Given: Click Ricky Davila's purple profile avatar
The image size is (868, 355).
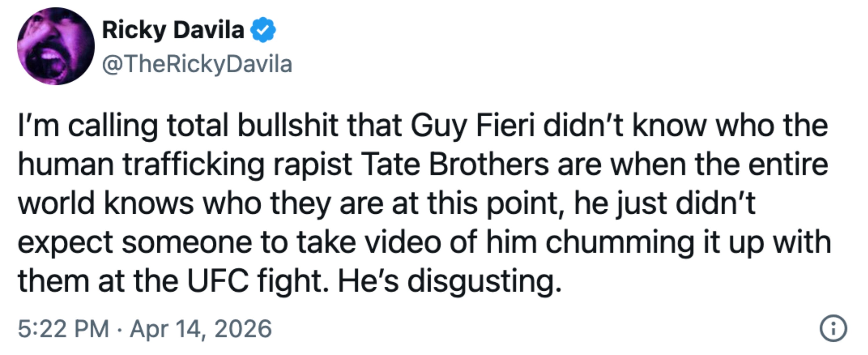Looking at the screenshot, I should click(x=56, y=46).
